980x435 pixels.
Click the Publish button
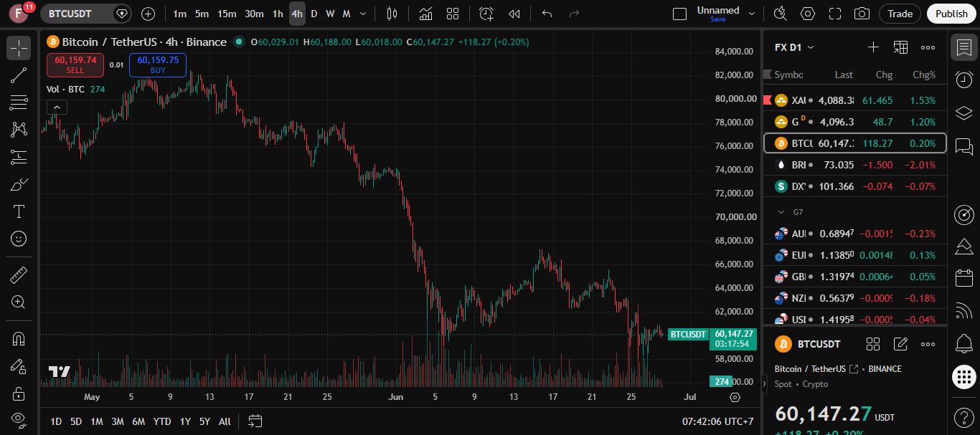tap(951, 14)
